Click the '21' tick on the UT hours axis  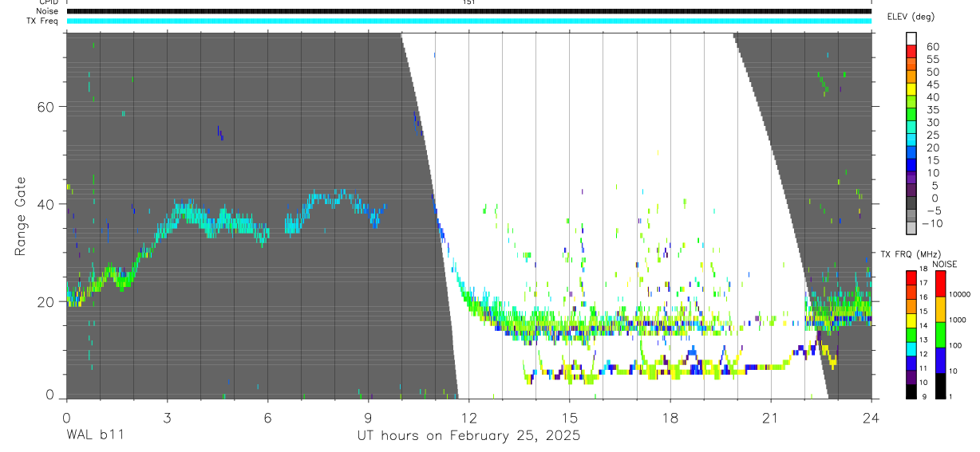[x=771, y=417]
